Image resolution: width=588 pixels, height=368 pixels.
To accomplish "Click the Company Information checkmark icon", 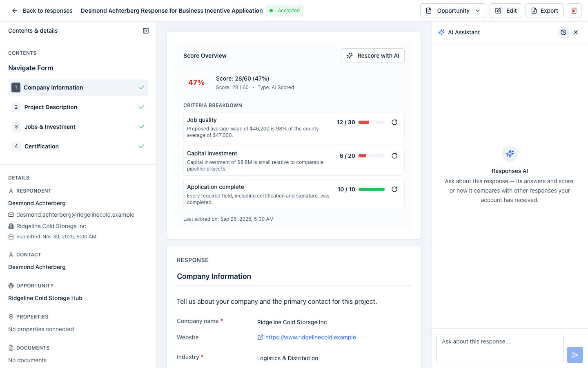I will [142, 88].
